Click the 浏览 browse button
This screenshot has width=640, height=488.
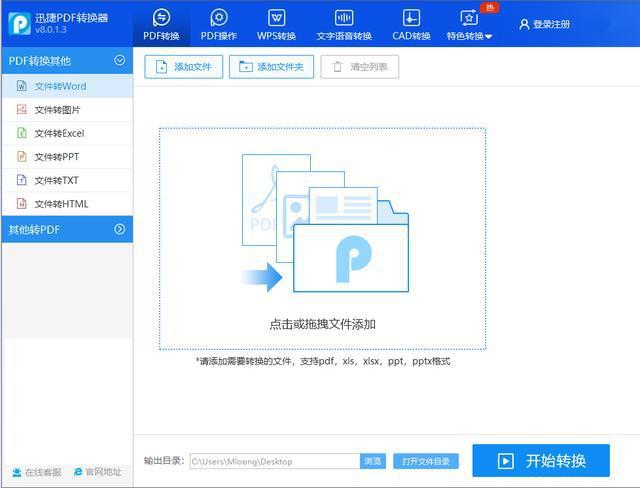coord(373,461)
